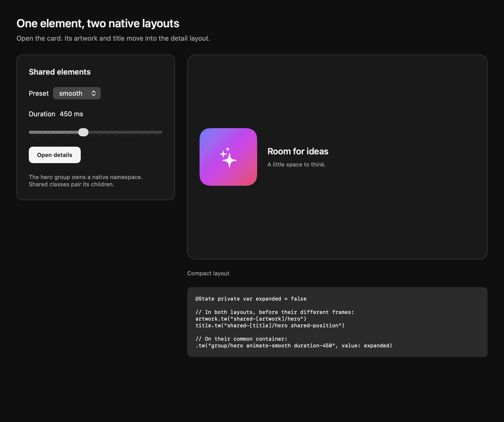Viewport: 504px width, 422px height.
Task: Click the sparkle gradient artwork tile
Action: point(228,157)
